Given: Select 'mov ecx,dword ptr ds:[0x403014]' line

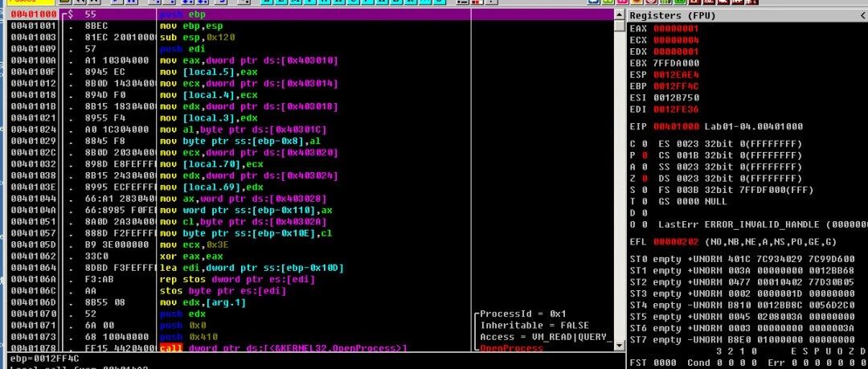Looking at the screenshot, I should pyautogui.click(x=248, y=84).
